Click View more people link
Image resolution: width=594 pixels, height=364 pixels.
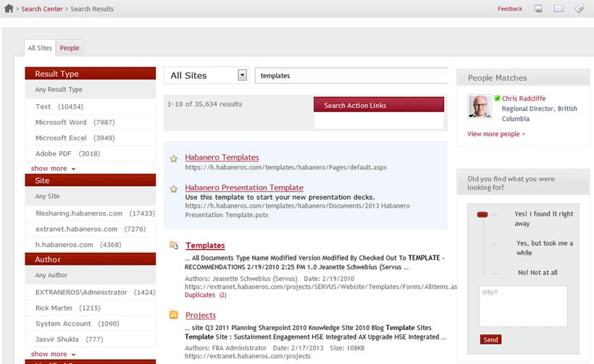click(x=496, y=134)
